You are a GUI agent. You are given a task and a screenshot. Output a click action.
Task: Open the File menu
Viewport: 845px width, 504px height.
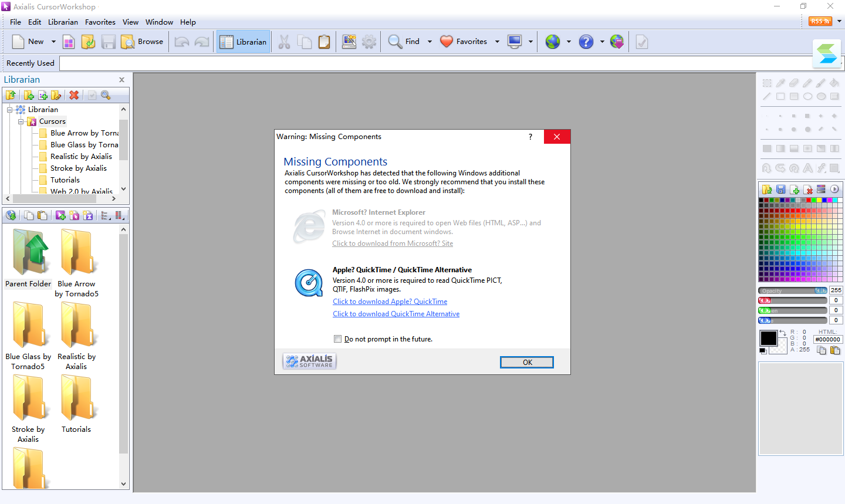(15, 22)
